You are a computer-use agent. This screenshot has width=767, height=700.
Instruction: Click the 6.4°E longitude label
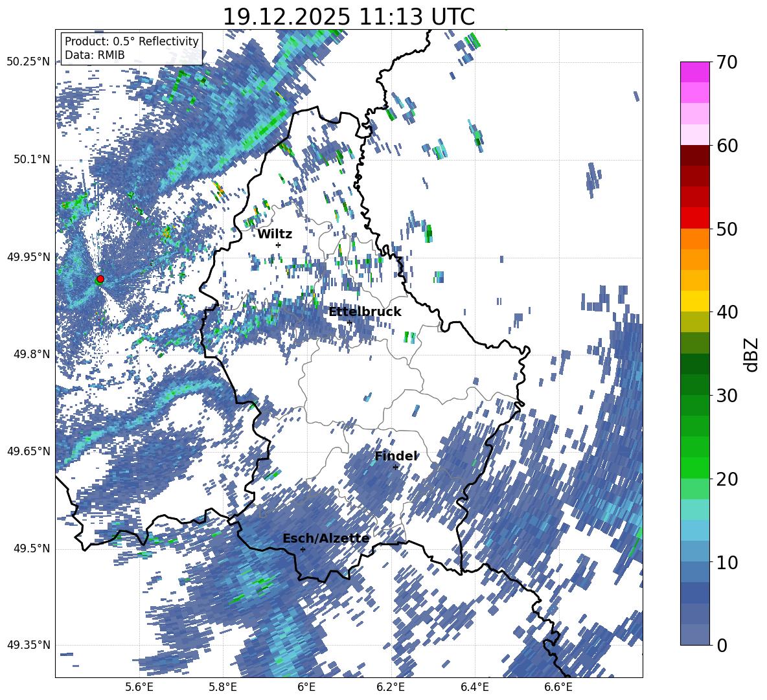click(474, 687)
